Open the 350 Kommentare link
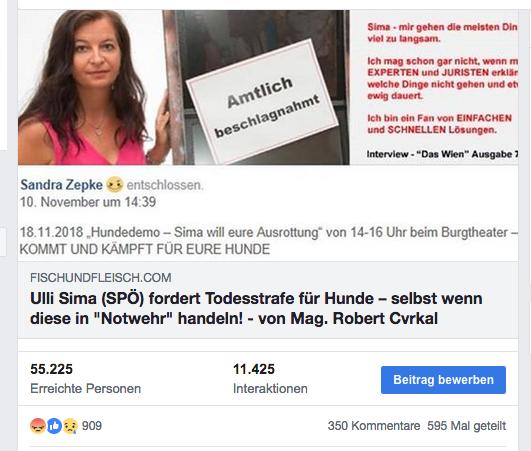This screenshot has width=531, height=451. (x=374, y=426)
